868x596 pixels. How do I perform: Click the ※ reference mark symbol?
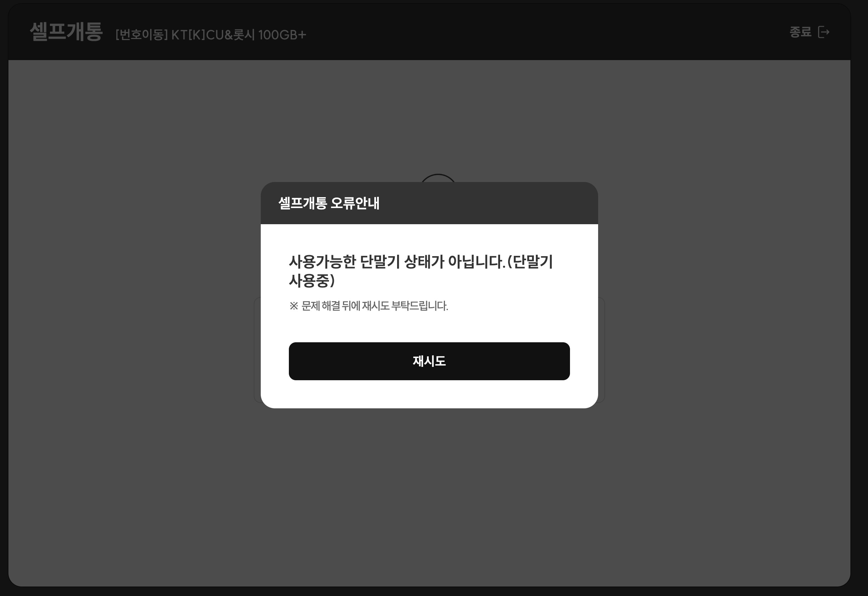tap(294, 306)
